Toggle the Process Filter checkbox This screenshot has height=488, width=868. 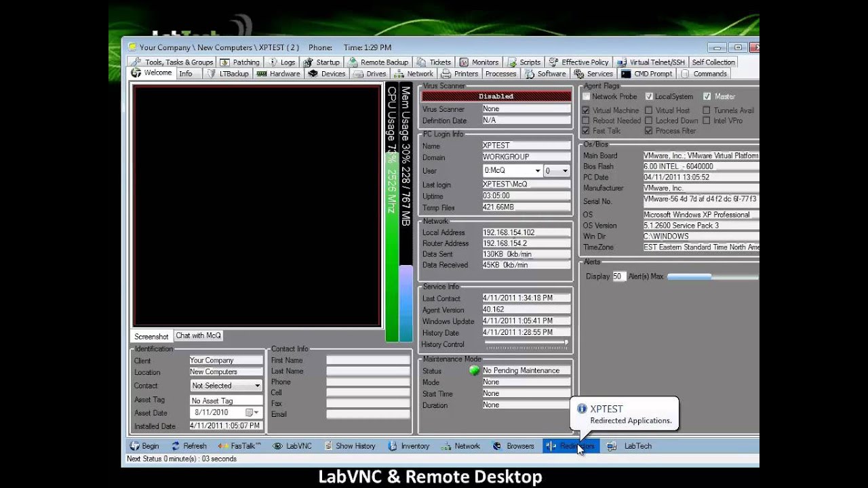pyautogui.click(x=649, y=131)
